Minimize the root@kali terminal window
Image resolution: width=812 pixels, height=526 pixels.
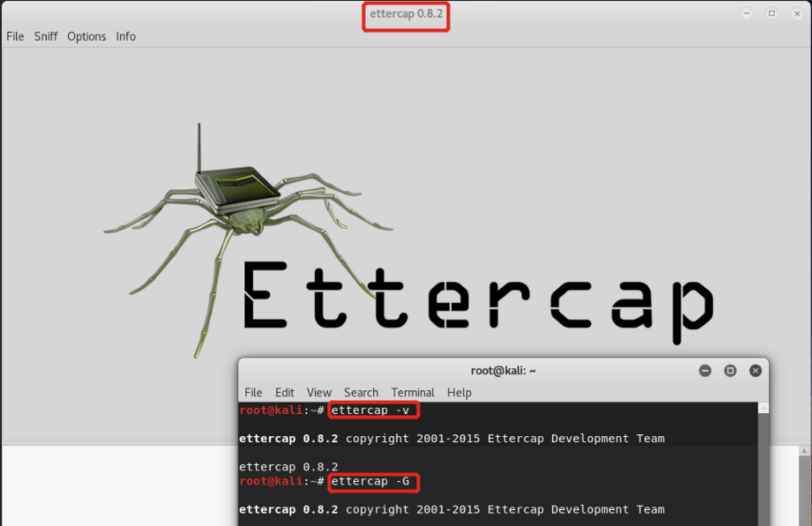pyautogui.click(x=704, y=371)
